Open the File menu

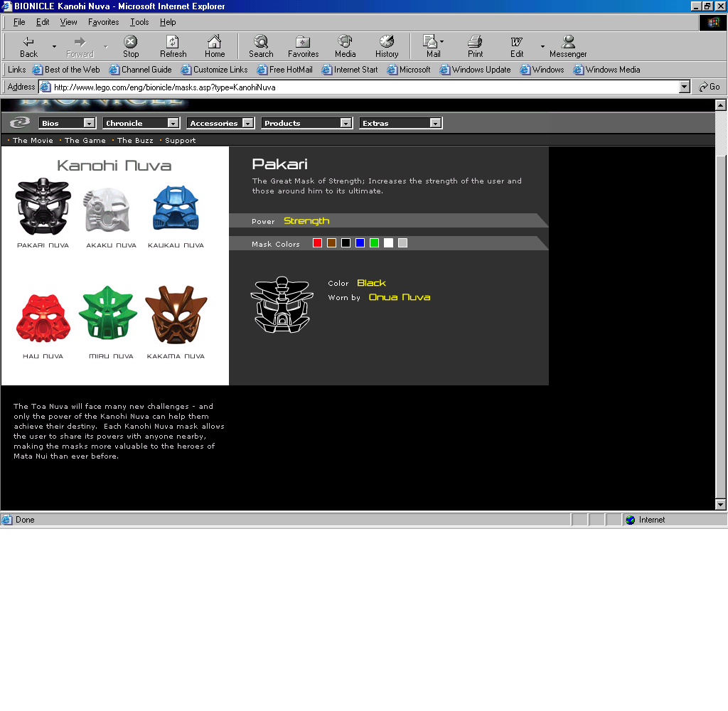click(19, 22)
